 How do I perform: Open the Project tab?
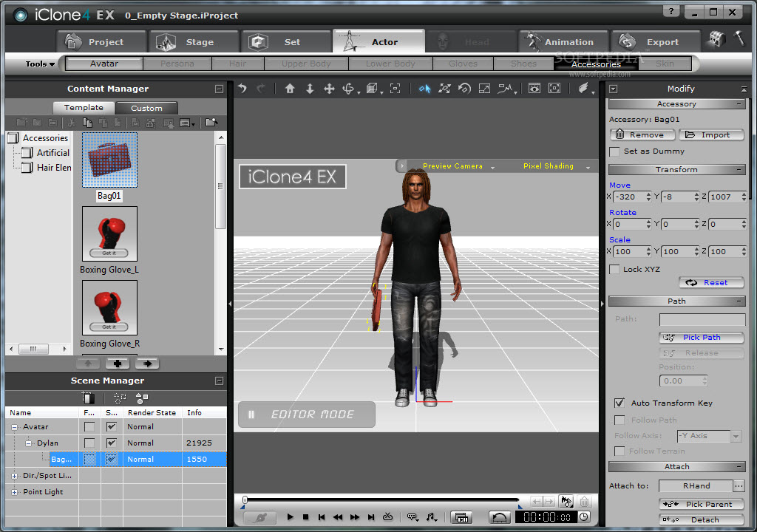(101, 42)
